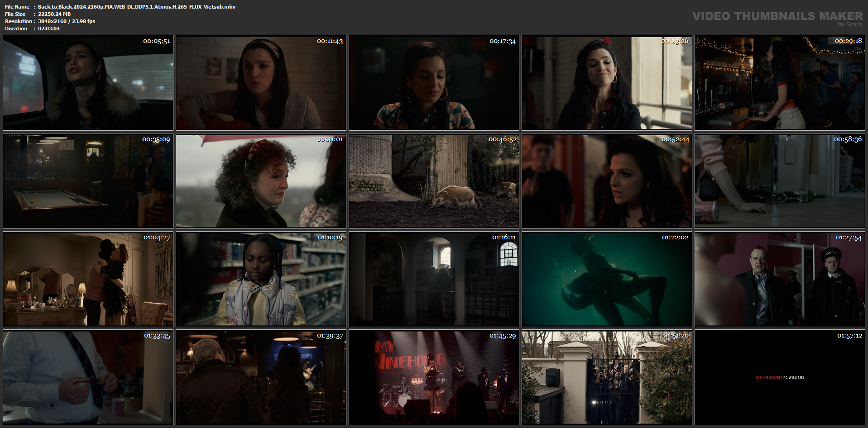The width and height of the screenshot is (868, 428).
Task: Click the gate crowd thumbnail 01:51:20
Action: point(607,377)
